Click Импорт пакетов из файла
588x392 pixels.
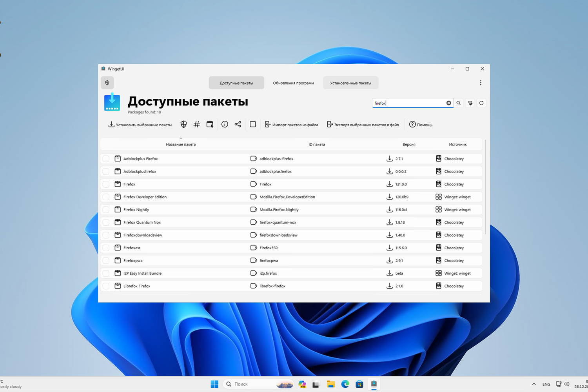(291, 125)
